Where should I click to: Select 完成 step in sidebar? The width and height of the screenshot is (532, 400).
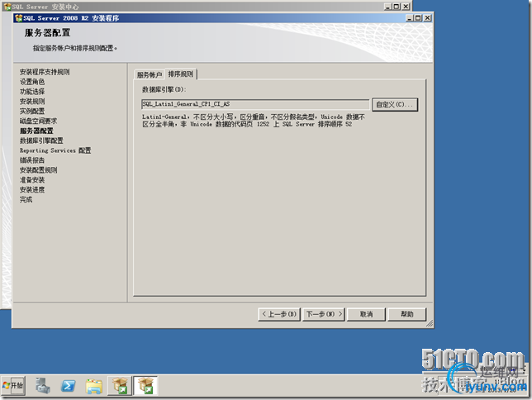(26, 200)
